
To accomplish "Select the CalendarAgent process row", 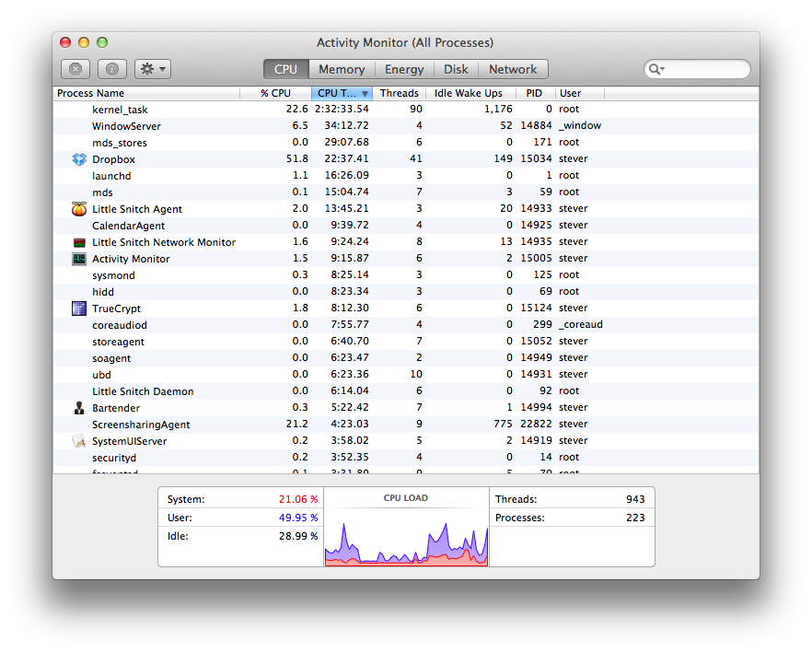I will click(x=406, y=226).
